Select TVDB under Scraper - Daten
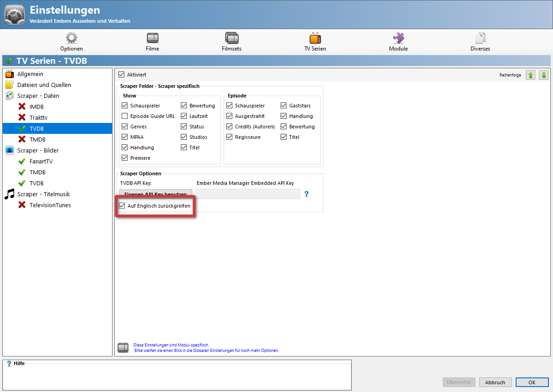Screen dimensions: 553x392 coord(57,128)
